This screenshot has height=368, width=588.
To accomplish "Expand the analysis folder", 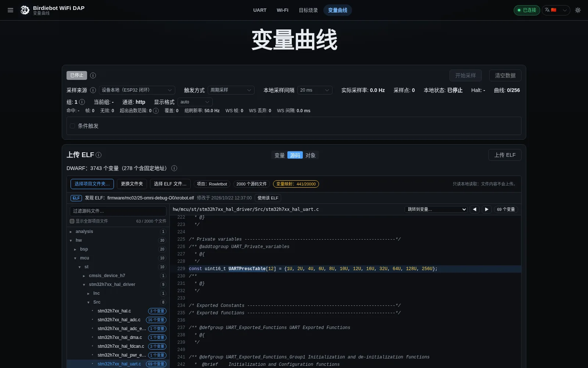I will (x=118, y=231).
